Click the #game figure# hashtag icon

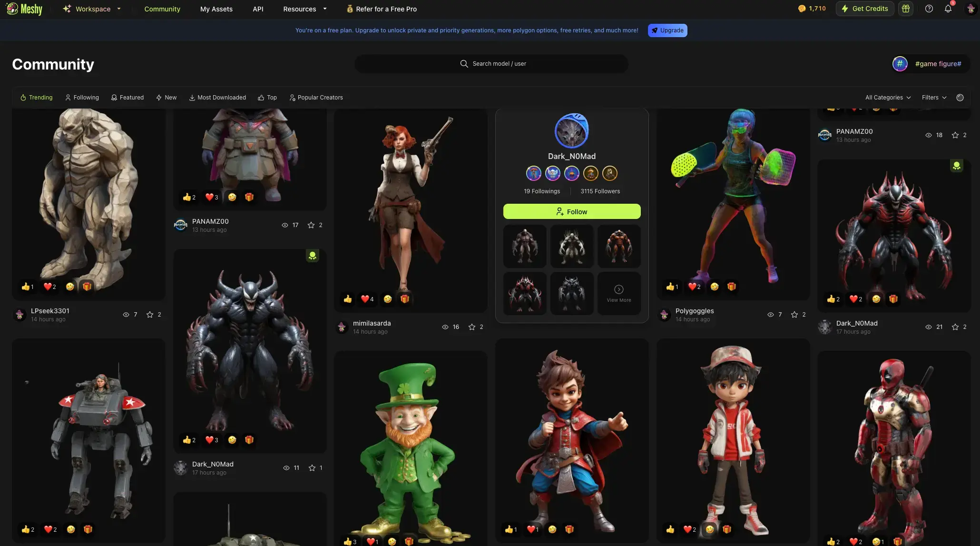point(900,64)
